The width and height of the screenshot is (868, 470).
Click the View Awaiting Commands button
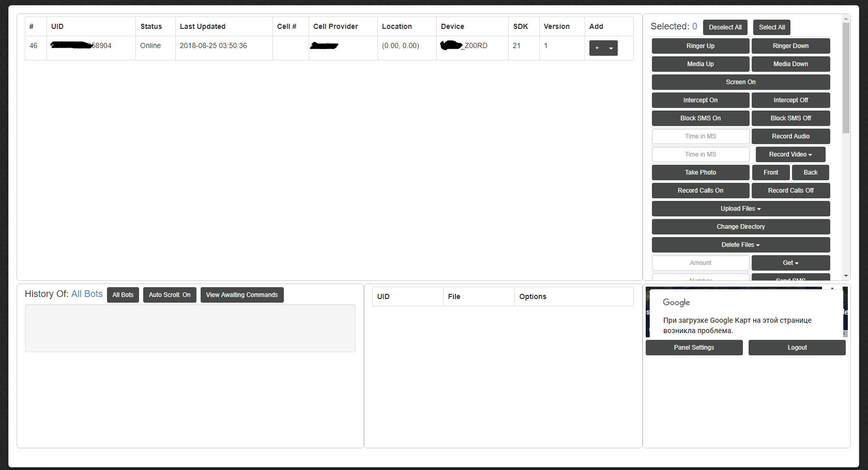coord(241,295)
